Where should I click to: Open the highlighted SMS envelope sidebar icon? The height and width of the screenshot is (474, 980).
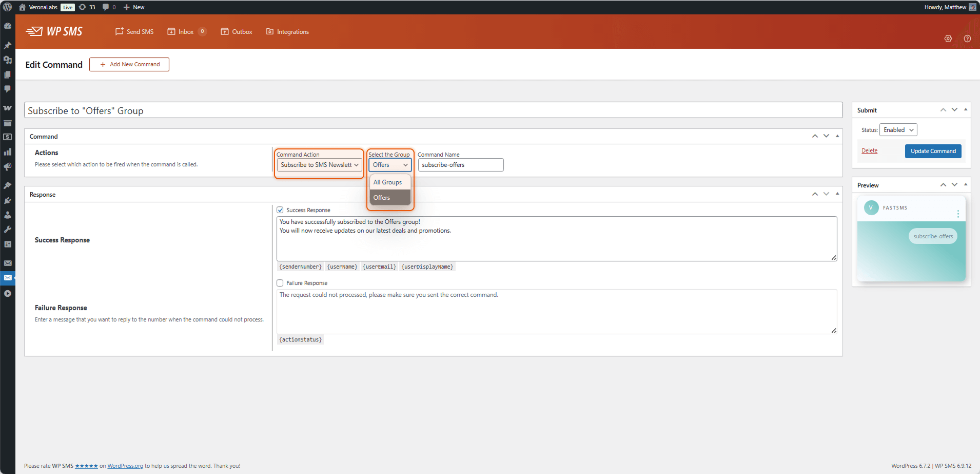point(8,278)
